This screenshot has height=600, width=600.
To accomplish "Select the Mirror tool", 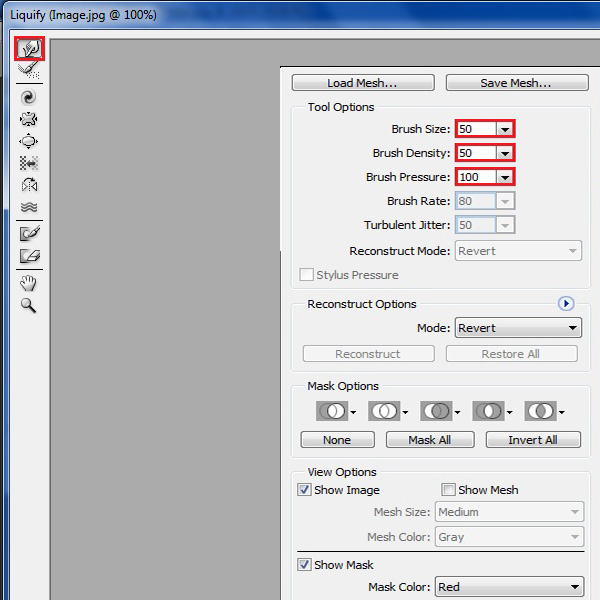I will pos(29,185).
